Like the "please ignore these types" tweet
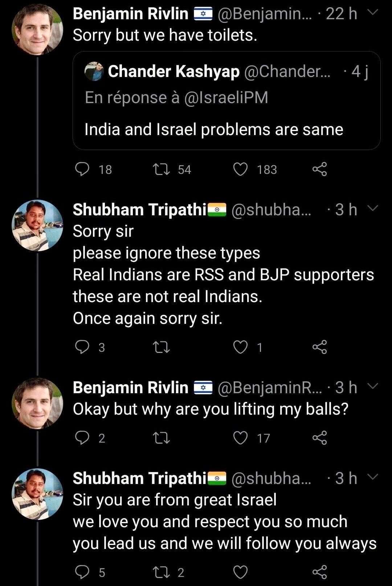 [240, 347]
